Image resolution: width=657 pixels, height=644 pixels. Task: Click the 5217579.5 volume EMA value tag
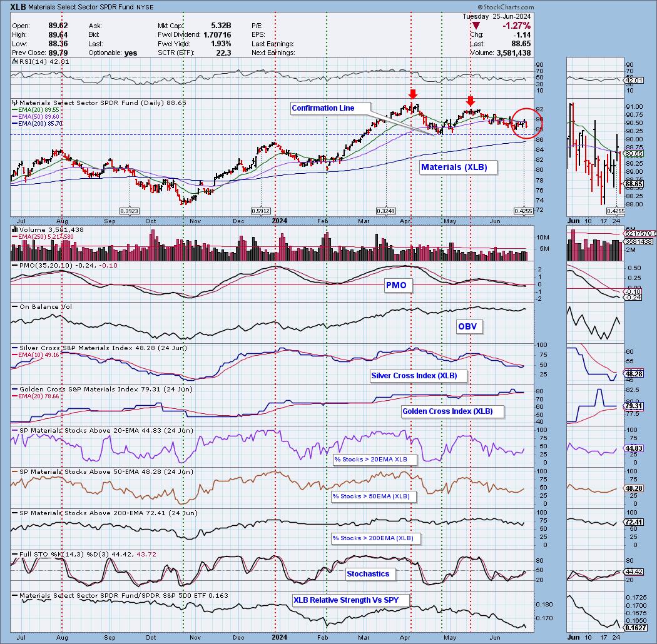[640, 233]
